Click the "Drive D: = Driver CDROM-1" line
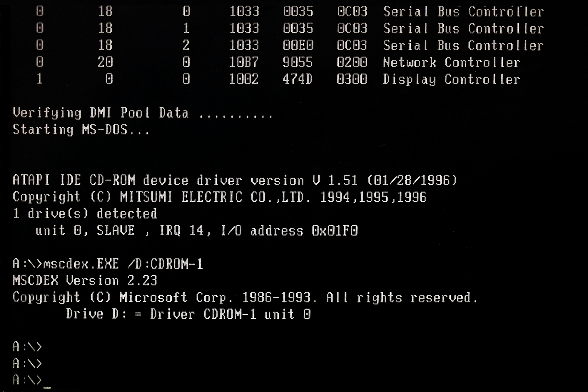 tap(188, 314)
